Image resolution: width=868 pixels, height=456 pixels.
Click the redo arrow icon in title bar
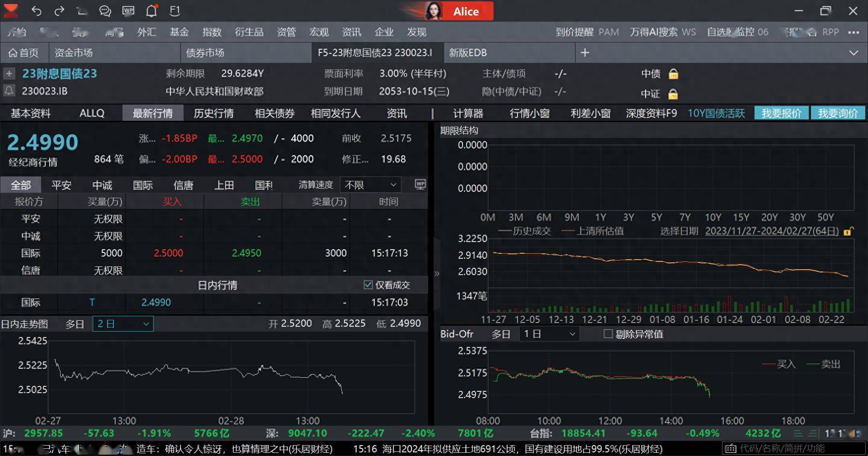(x=59, y=11)
